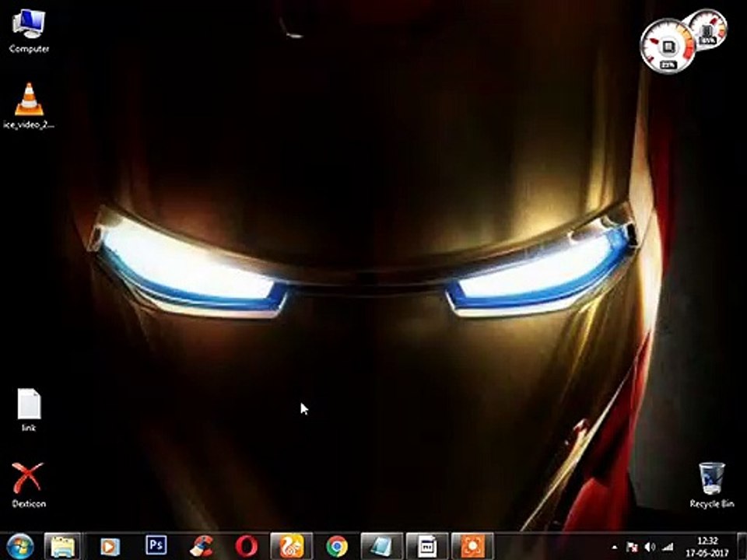Image resolution: width=747 pixels, height=560 pixels.
Task: Open the Computer desktop icon
Action: (x=29, y=31)
